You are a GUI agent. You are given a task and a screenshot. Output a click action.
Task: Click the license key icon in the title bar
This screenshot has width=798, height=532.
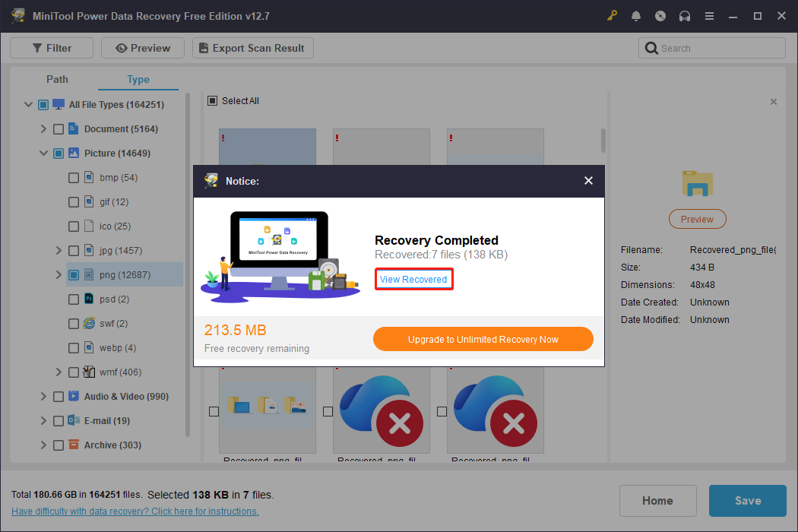click(x=612, y=15)
